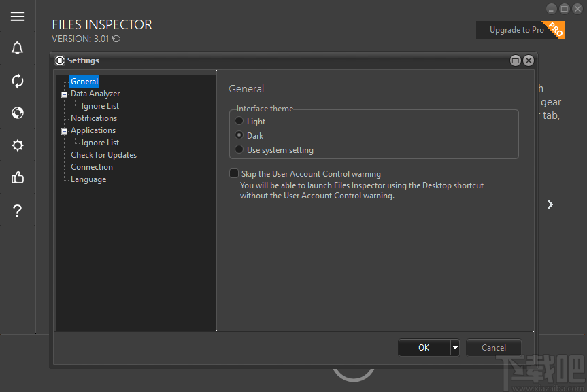Viewport: 587px width, 392px height.
Task: Click the gear settings icon in sidebar
Action: click(17, 145)
